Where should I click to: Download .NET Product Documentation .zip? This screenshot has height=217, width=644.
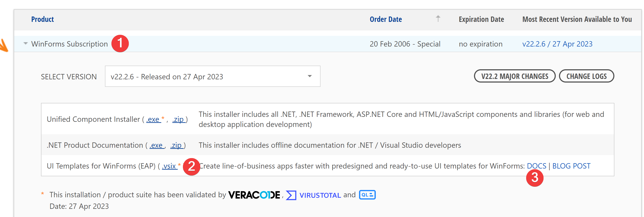pyautogui.click(x=177, y=145)
